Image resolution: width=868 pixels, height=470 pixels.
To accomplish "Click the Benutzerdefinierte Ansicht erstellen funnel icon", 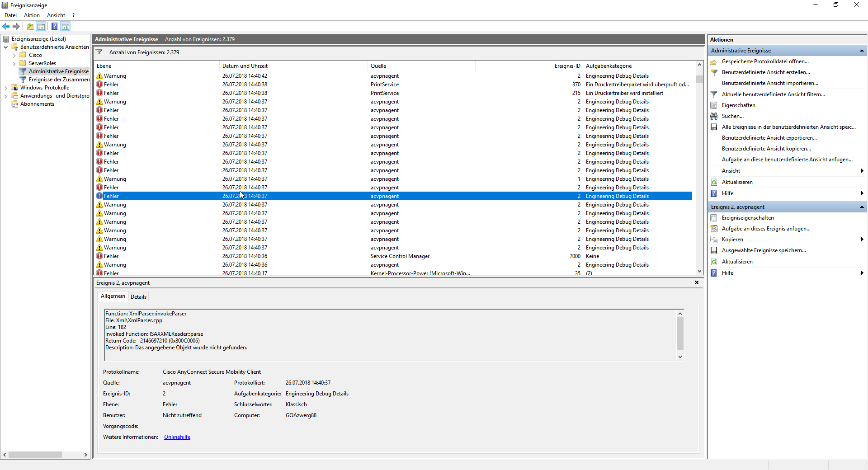I will pos(714,72).
